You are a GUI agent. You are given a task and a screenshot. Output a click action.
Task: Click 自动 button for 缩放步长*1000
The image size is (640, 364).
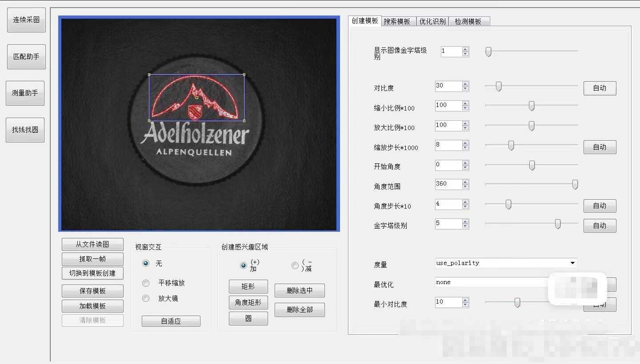(x=600, y=147)
